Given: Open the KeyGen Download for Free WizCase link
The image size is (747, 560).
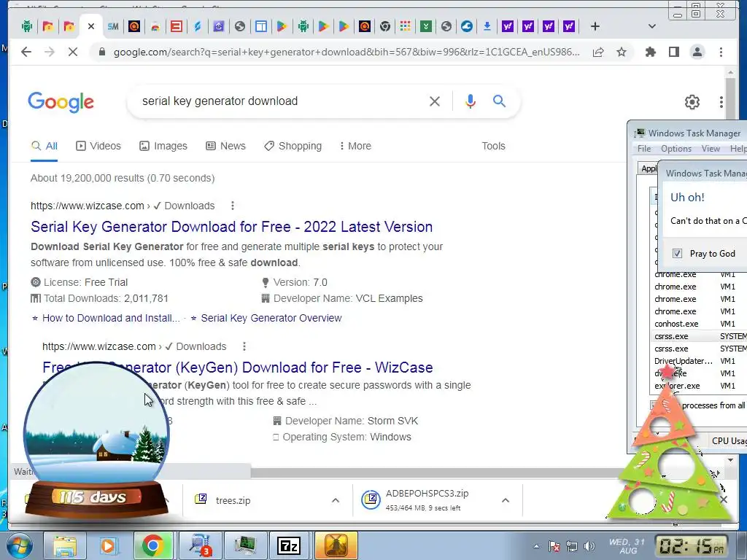Looking at the screenshot, I should point(237,367).
